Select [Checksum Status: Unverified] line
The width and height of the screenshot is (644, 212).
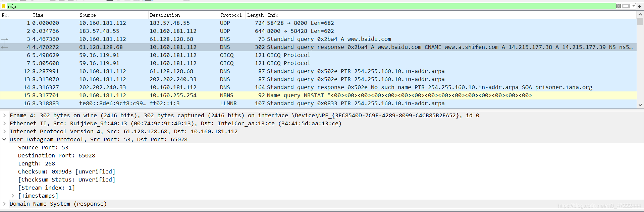[67, 180]
